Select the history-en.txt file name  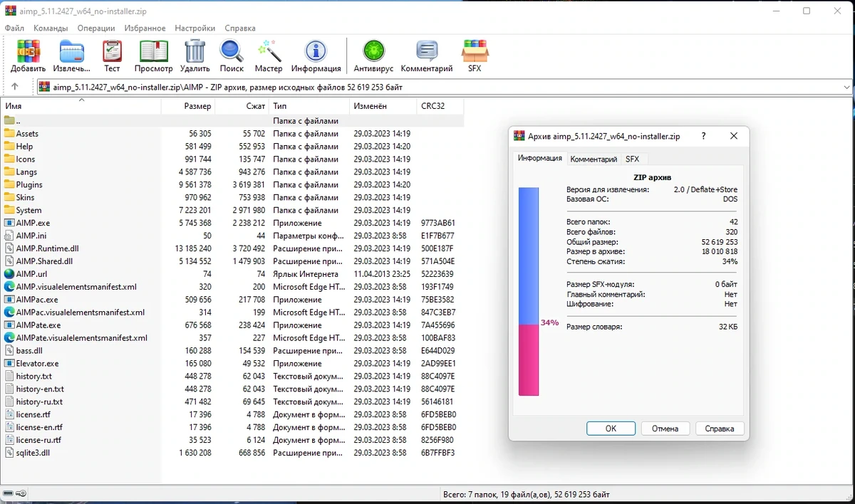(x=41, y=389)
